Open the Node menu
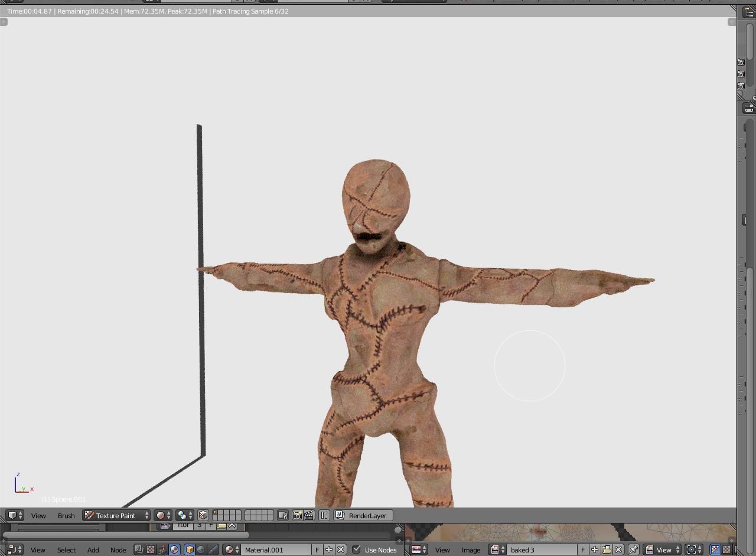The width and height of the screenshot is (756, 556). pyautogui.click(x=118, y=550)
